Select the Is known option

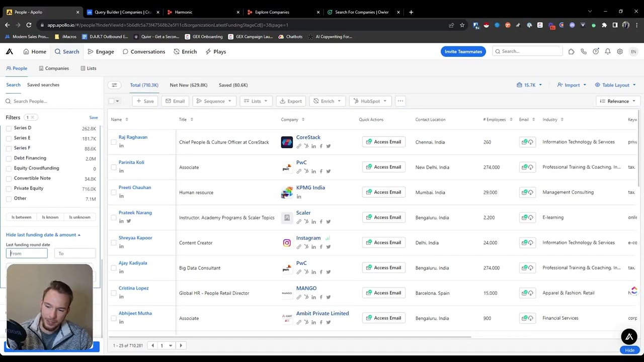pos(50,217)
